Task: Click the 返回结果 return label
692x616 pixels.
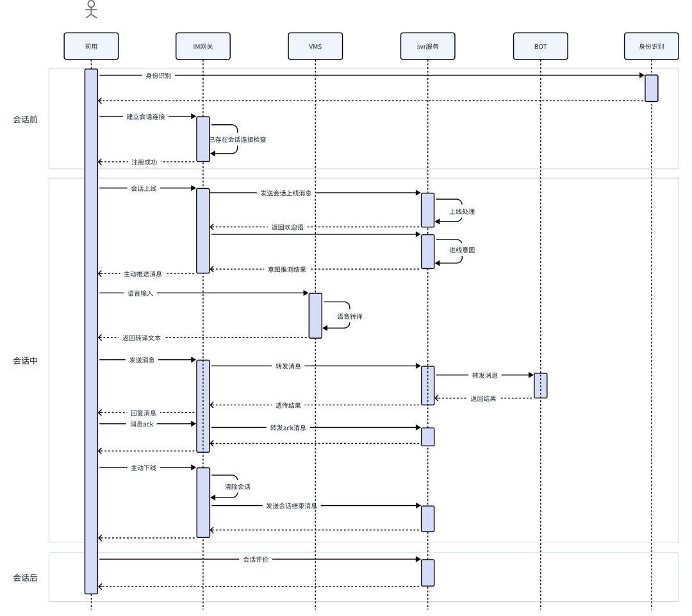Action: [x=483, y=399]
